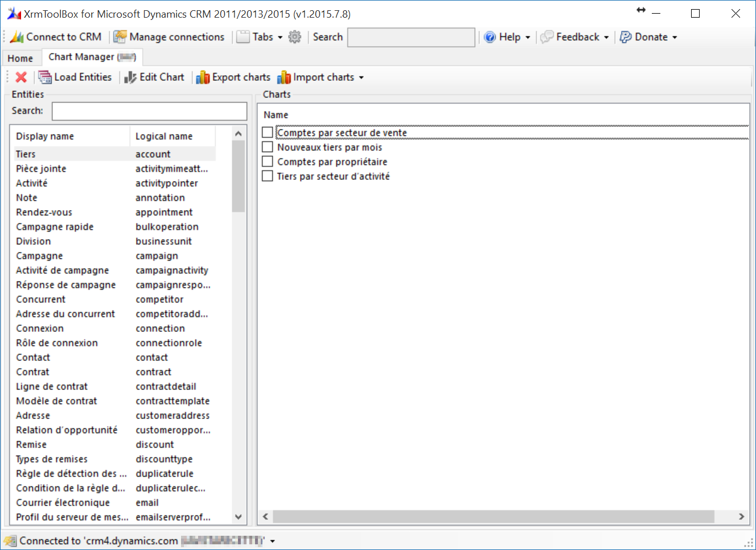This screenshot has width=756, height=550.
Task: Click the Export charts label
Action: click(x=241, y=77)
